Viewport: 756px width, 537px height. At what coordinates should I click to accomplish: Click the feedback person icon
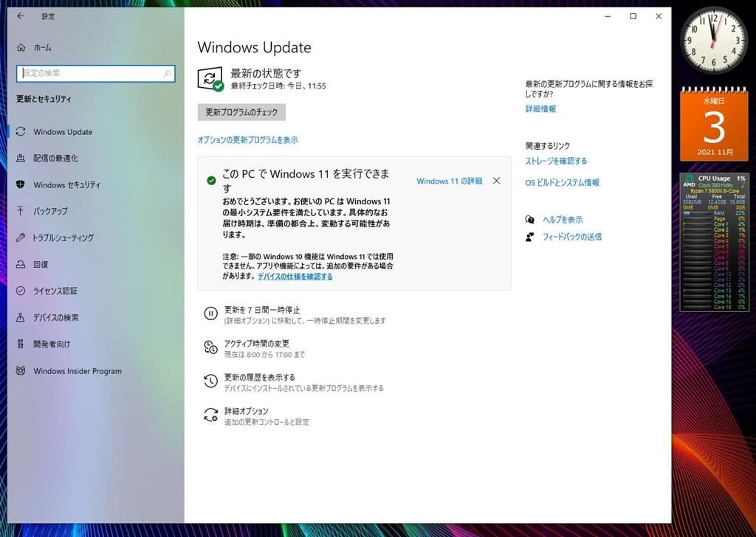pos(530,237)
